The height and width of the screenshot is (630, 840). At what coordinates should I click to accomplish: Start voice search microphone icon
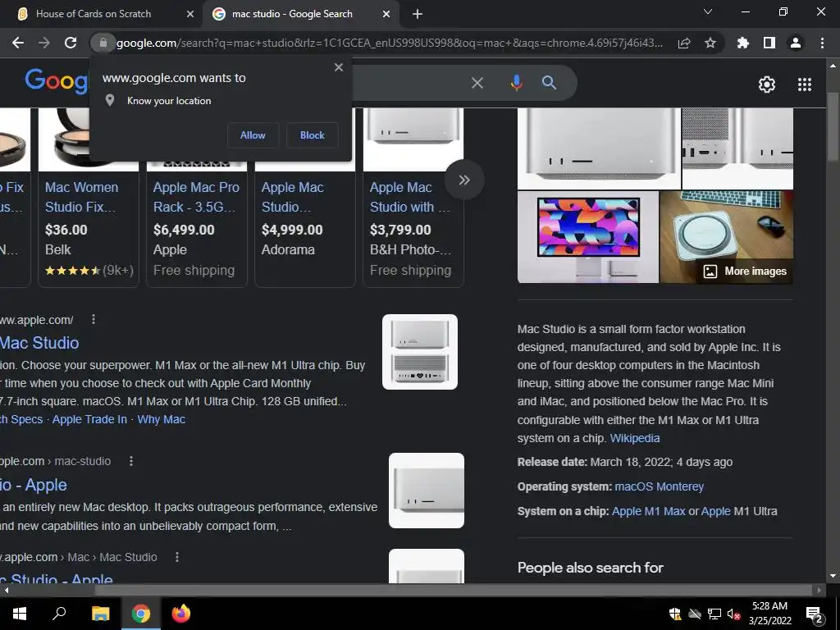[x=517, y=83]
